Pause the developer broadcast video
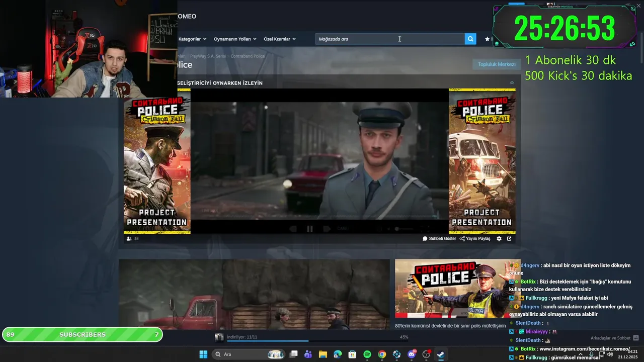 [x=309, y=229]
